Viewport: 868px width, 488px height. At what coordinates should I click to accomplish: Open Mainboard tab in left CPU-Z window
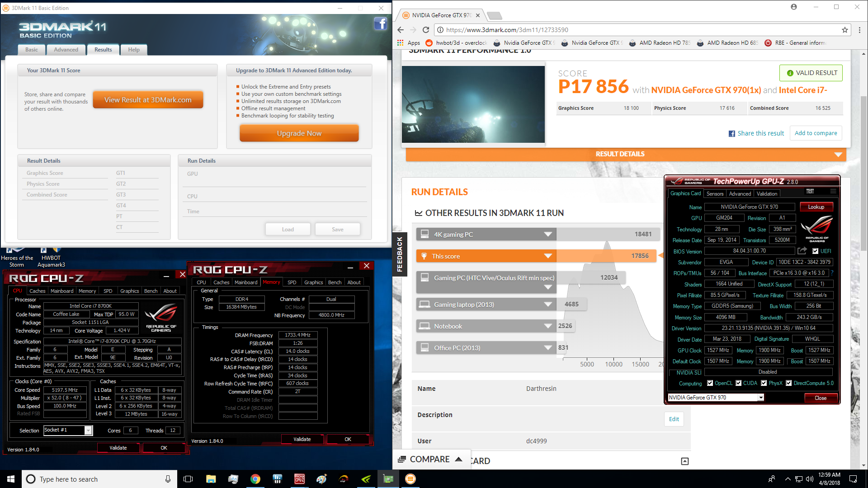click(62, 291)
